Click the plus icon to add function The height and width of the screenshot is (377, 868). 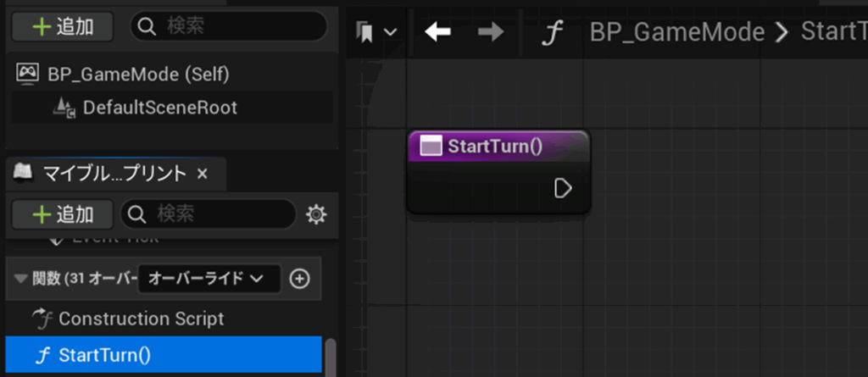click(x=299, y=278)
